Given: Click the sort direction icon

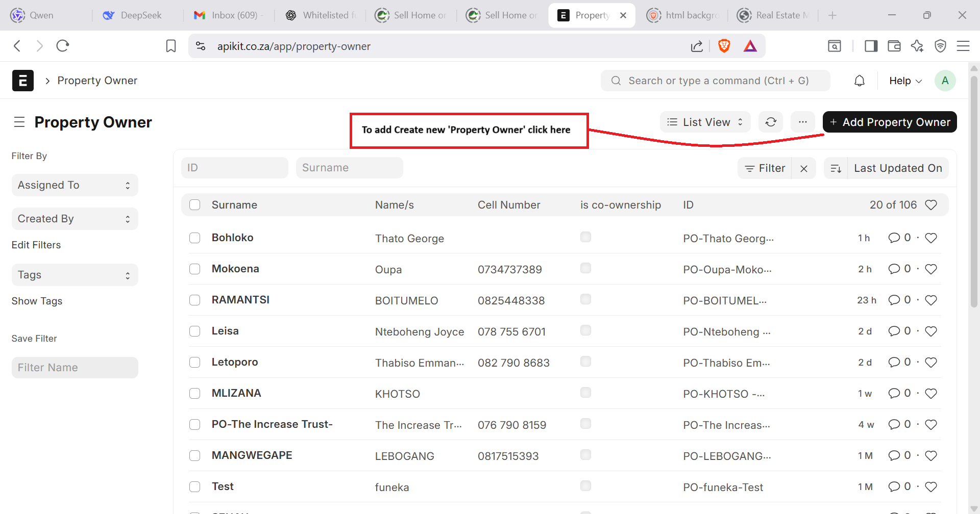Looking at the screenshot, I should click(836, 168).
